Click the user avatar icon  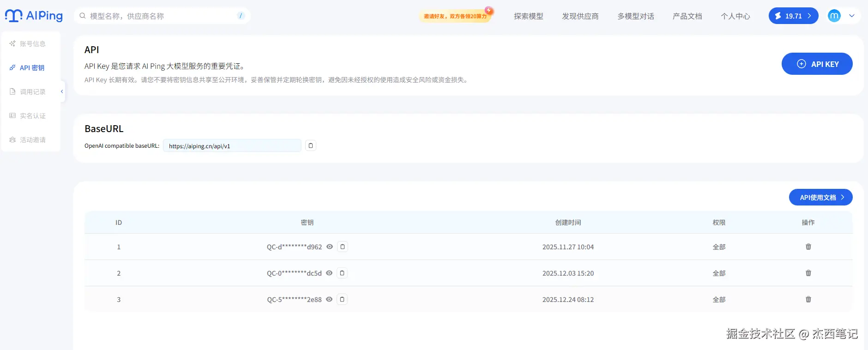coord(834,16)
